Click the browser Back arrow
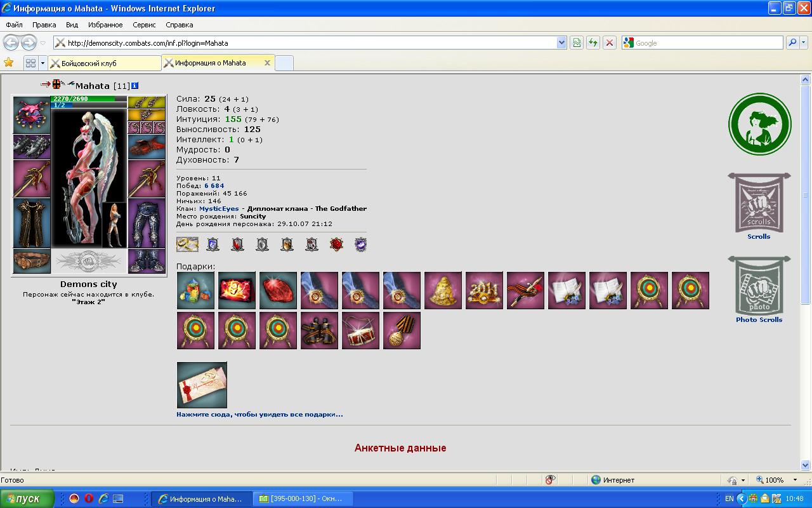 click(x=11, y=43)
